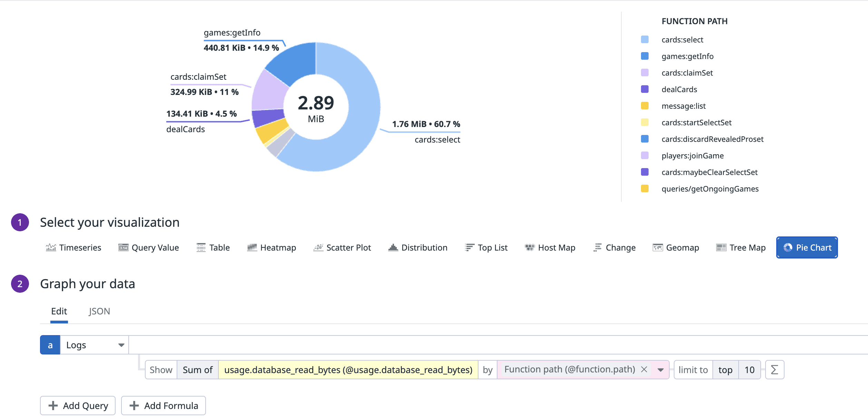Select the Scatter Plot visualization
The width and height of the screenshot is (868, 419).
(x=348, y=247)
